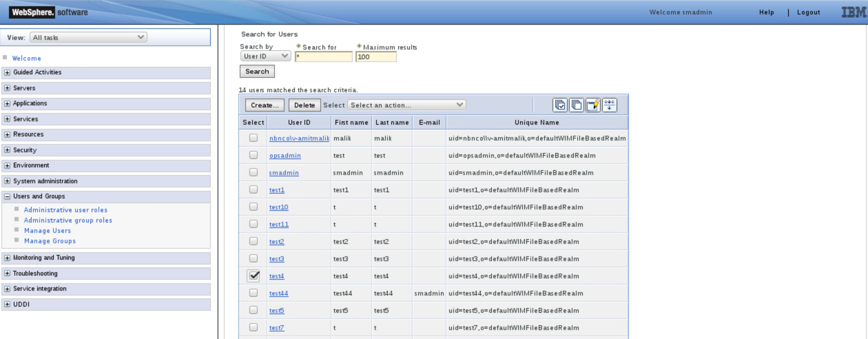Expand Service integration section
This screenshot has height=339, width=868.
[7, 289]
